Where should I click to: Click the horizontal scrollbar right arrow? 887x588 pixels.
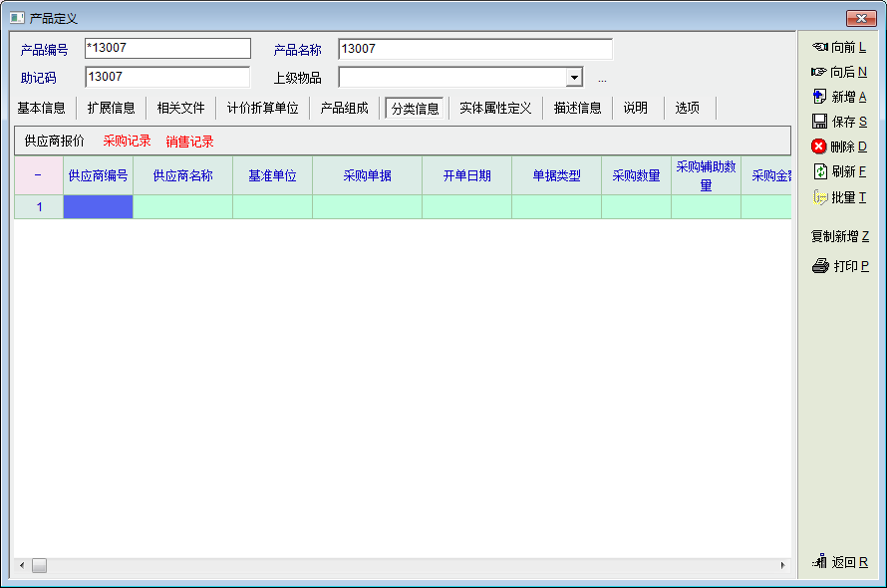pos(783,566)
